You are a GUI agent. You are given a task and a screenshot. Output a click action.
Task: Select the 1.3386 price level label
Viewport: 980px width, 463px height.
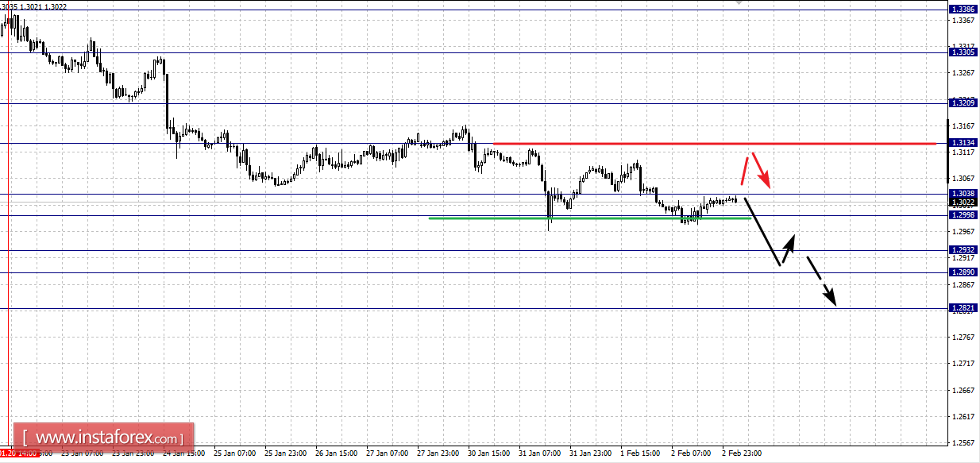click(x=963, y=10)
